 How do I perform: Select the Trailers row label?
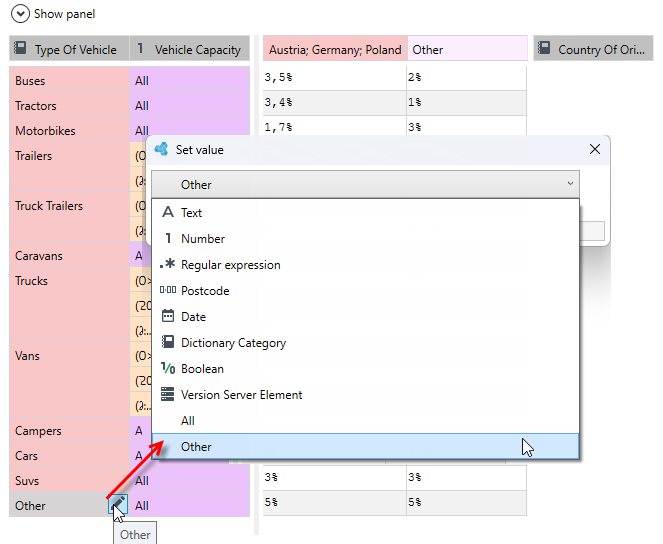pos(33,156)
